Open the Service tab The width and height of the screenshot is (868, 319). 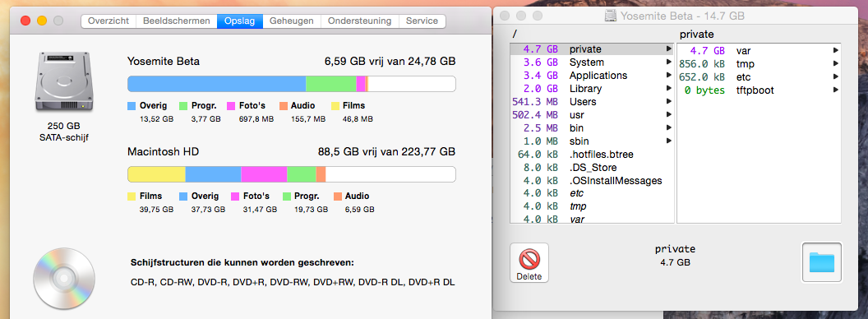(x=422, y=21)
